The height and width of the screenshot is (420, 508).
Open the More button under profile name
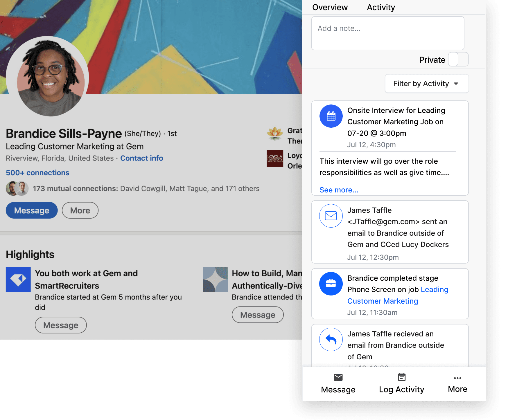(80, 210)
